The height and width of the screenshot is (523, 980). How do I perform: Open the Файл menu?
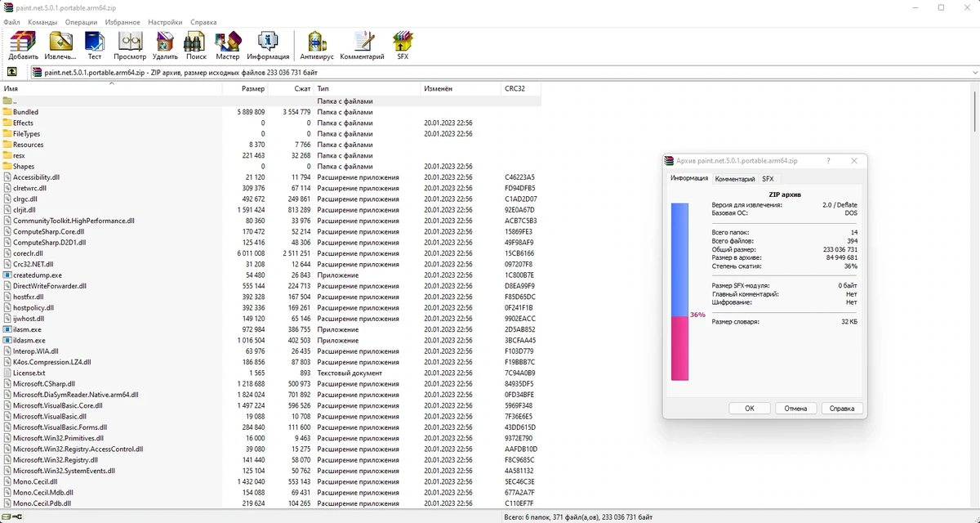11,22
